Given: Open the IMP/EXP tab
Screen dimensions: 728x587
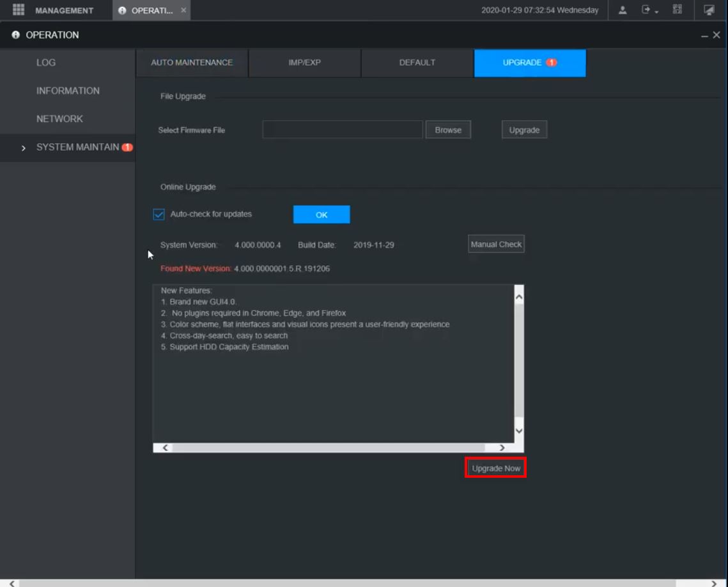Looking at the screenshot, I should click(x=304, y=63).
